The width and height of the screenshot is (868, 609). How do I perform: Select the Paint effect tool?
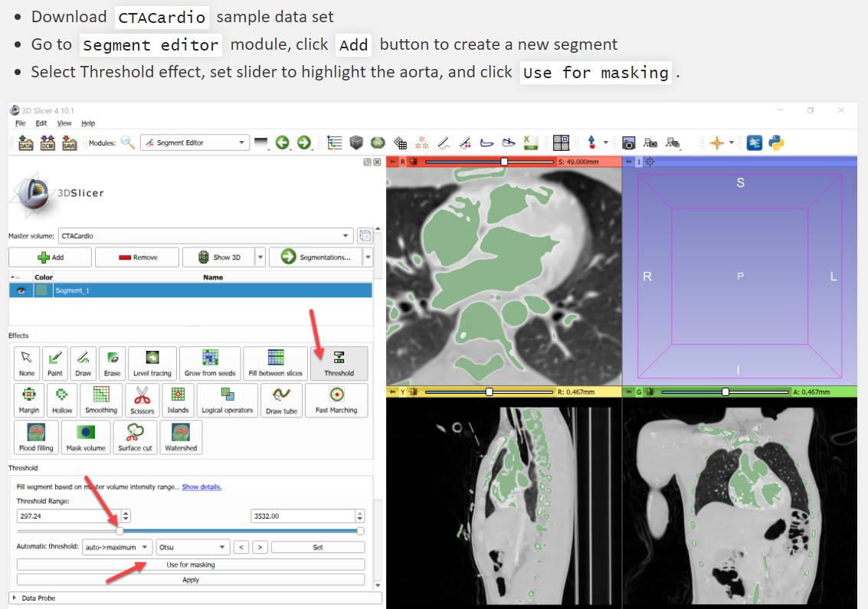tap(55, 363)
